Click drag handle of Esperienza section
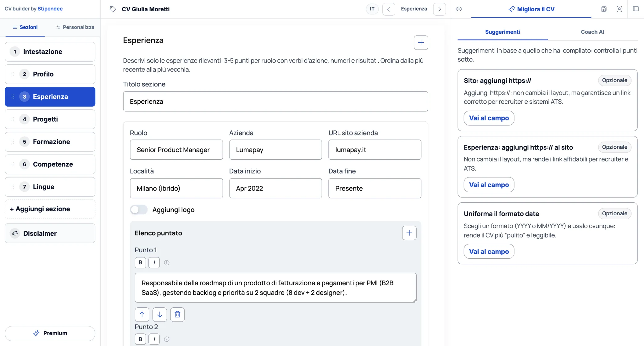Viewport: 644px width, 346px height. tap(13, 97)
